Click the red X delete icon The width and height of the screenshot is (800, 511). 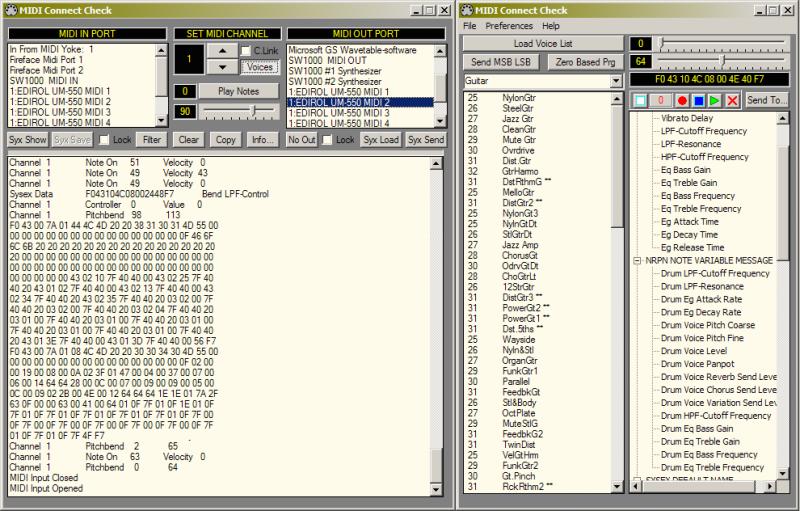pos(732,100)
